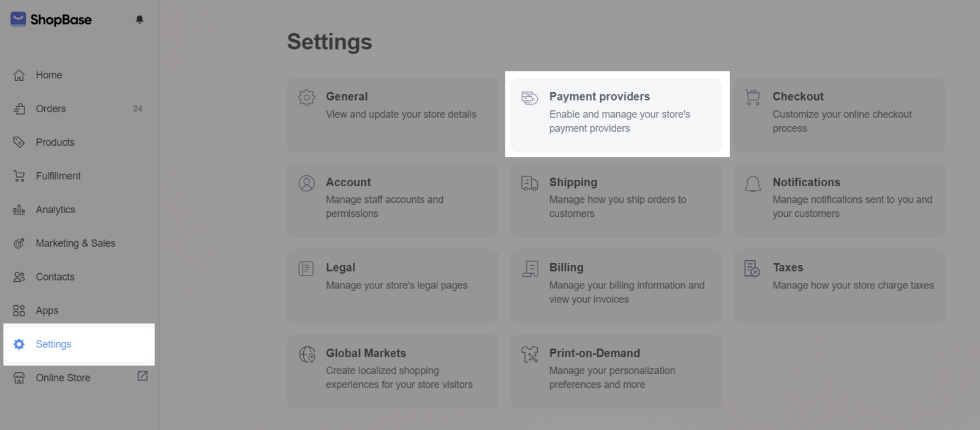Viewport: 980px width, 430px height.
Task: Click the Payment providers card icon
Action: pos(529,97)
